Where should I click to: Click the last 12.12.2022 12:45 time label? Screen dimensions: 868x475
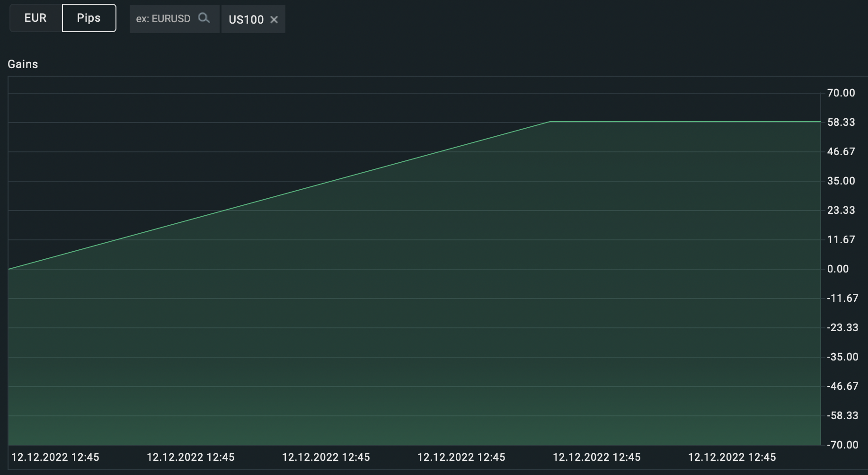pyautogui.click(x=732, y=457)
